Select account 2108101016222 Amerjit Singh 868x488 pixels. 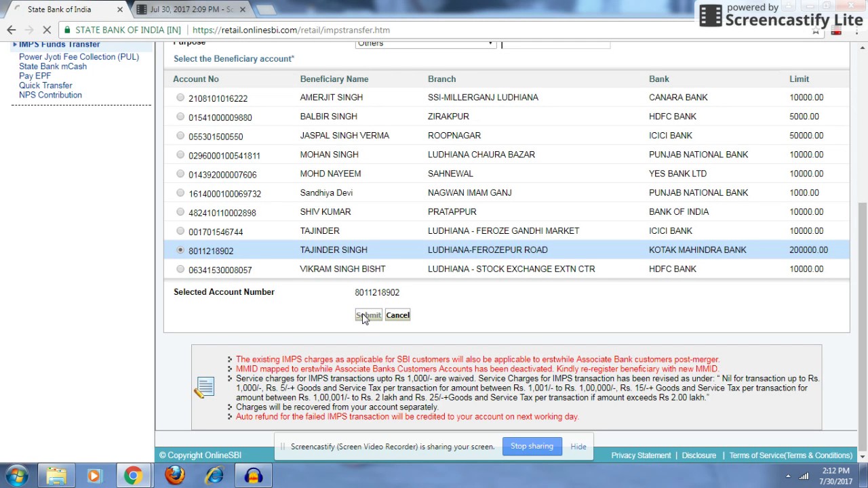[x=180, y=98]
